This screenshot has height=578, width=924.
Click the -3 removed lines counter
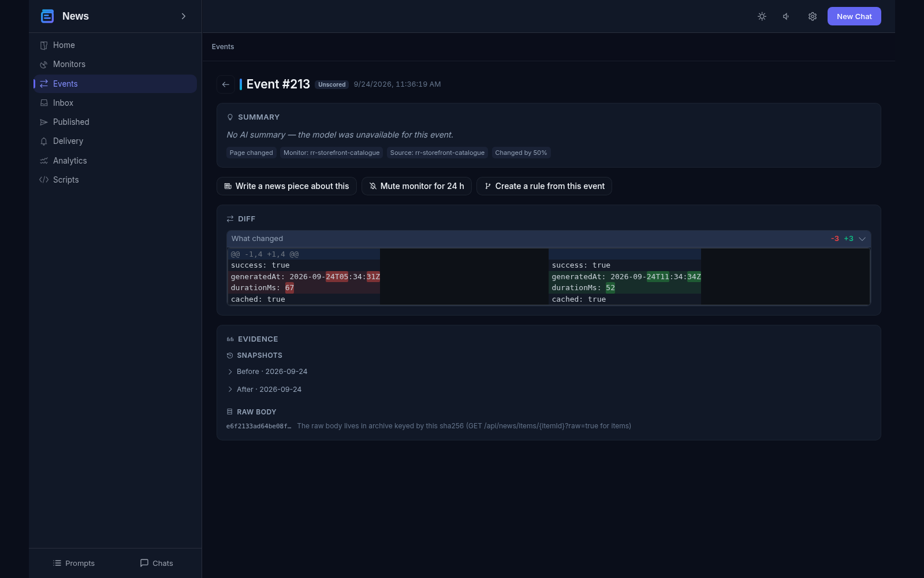pos(835,239)
